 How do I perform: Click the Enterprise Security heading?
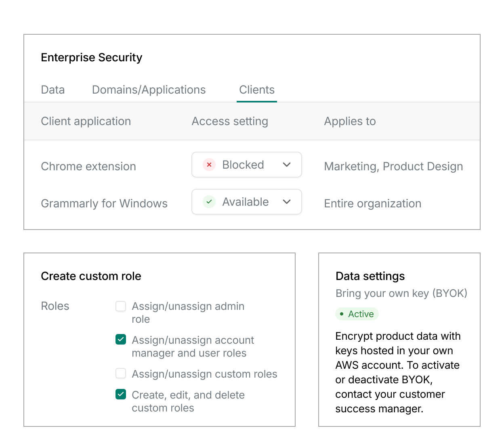pyautogui.click(x=91, y=57)
